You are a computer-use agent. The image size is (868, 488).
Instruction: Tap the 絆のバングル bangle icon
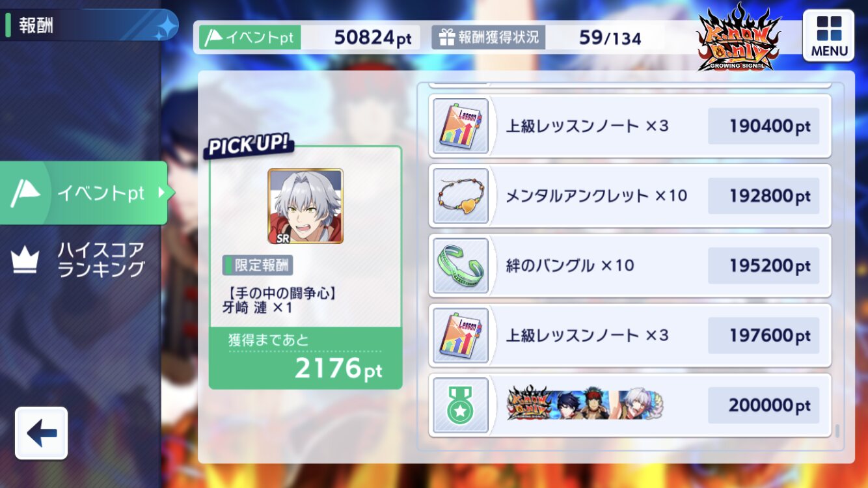(461, 265)
